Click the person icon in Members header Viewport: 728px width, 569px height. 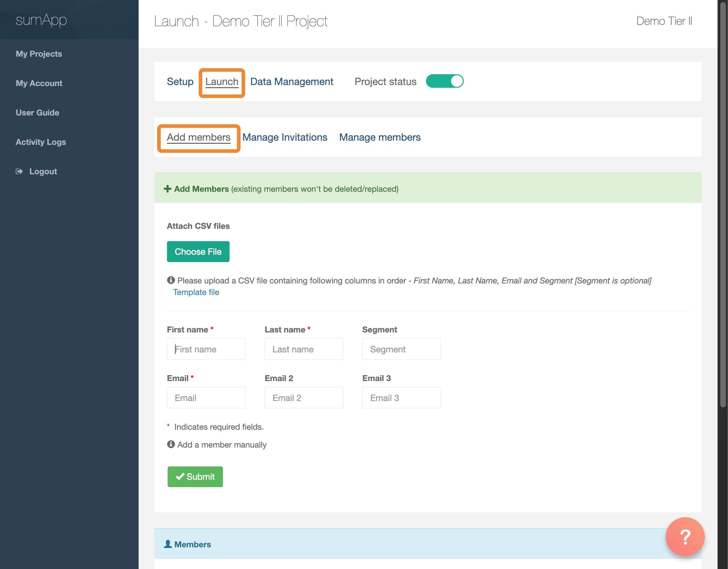pyautogui.click(x=168, y=544)
